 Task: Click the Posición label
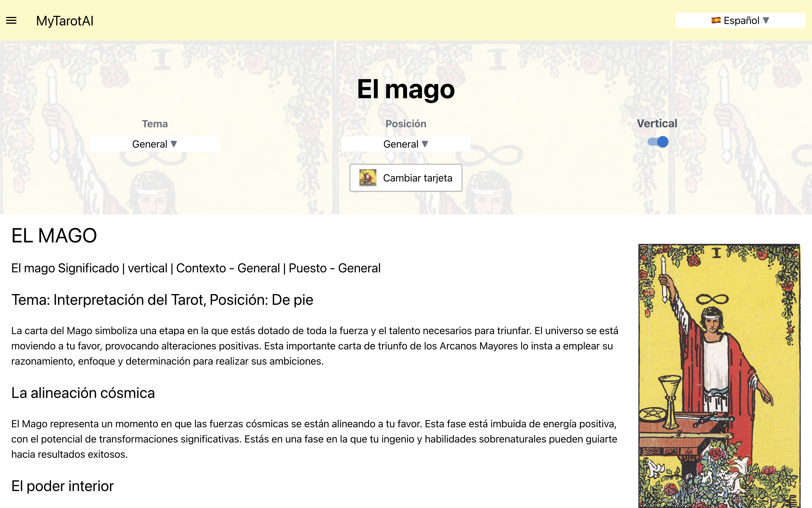[x=406, y=124]
